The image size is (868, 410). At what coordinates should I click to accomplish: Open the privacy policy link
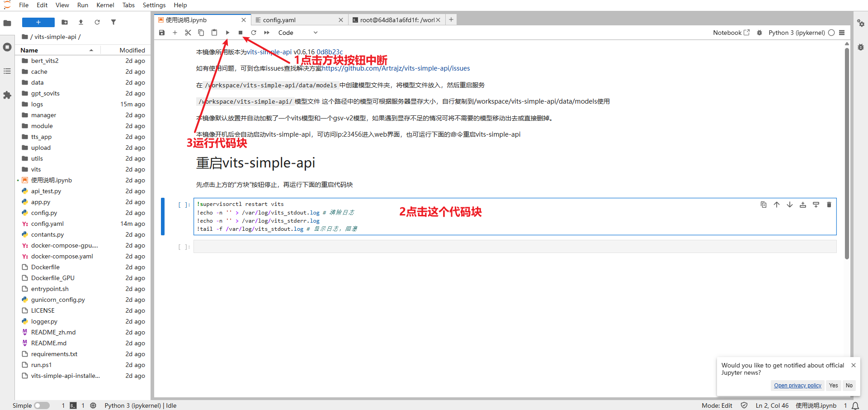(797, 386)
